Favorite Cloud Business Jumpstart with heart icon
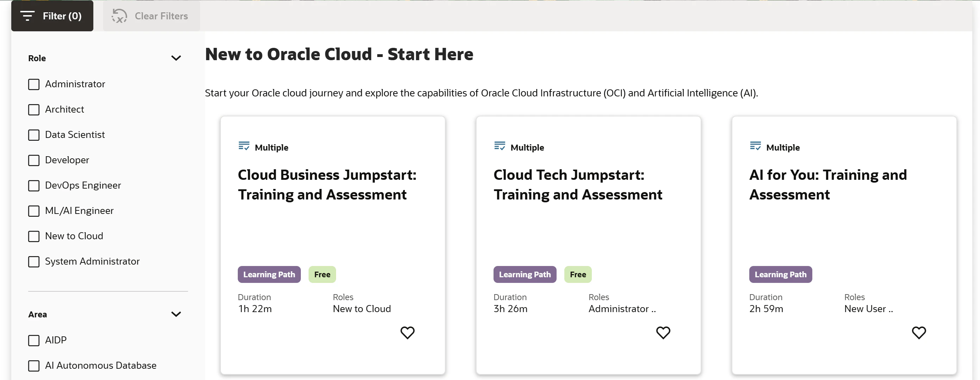The width and height of the screenshot is (980, 380). click(408, 332)
